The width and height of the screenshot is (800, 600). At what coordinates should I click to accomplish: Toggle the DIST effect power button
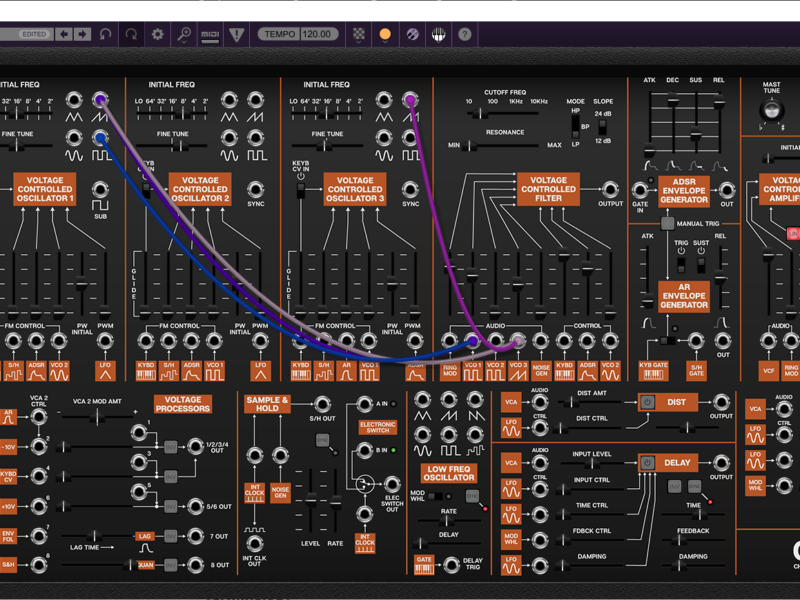click(x=647, y=402)
